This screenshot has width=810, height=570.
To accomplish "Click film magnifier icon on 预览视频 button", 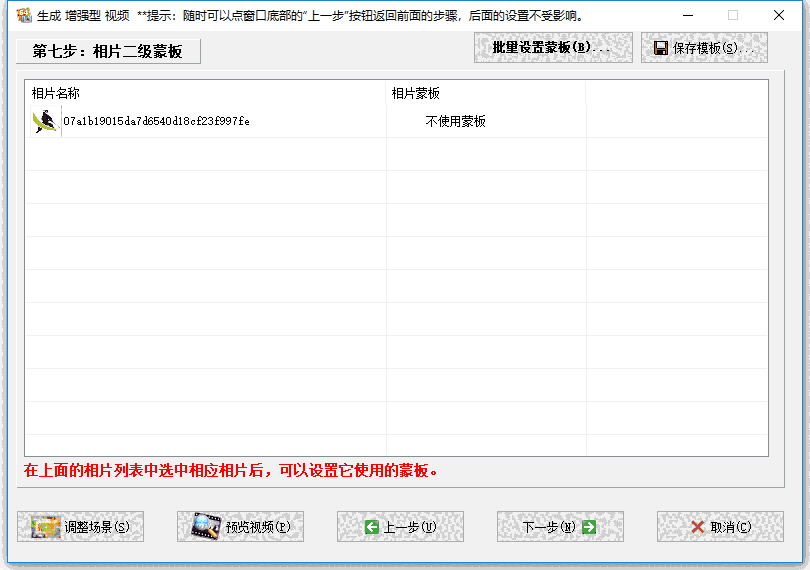I will (x=206, y=526).
